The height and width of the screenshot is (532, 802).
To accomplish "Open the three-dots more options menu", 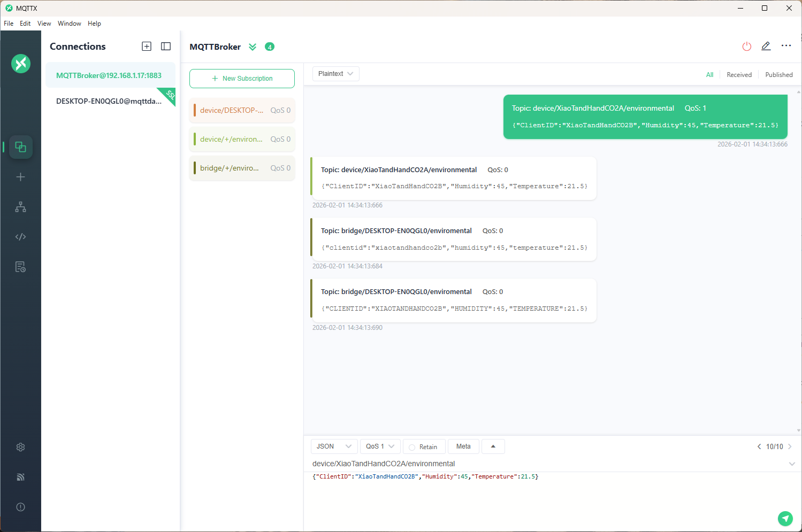I will coord(785,46).
